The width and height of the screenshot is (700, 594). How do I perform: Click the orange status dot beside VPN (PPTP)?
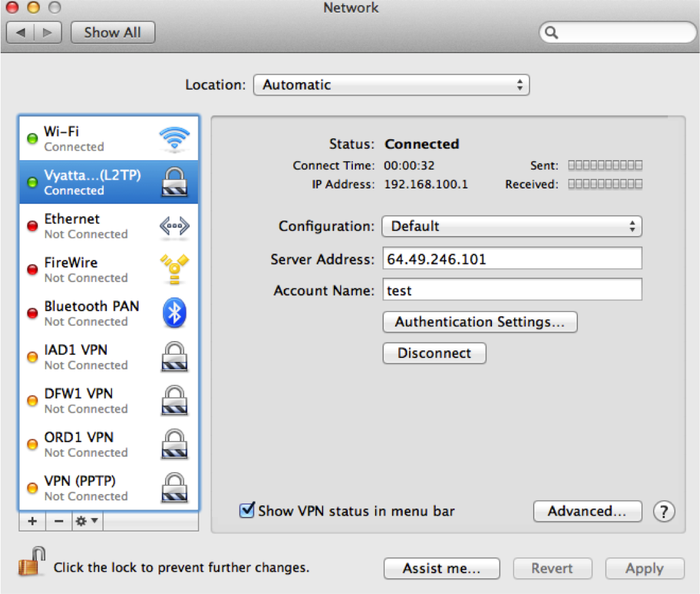tap(32, 488)
